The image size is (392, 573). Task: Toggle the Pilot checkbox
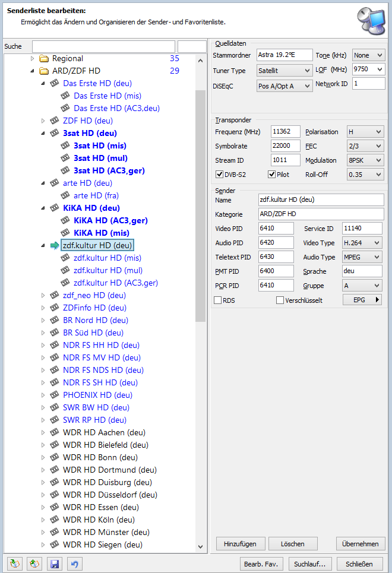271,175
